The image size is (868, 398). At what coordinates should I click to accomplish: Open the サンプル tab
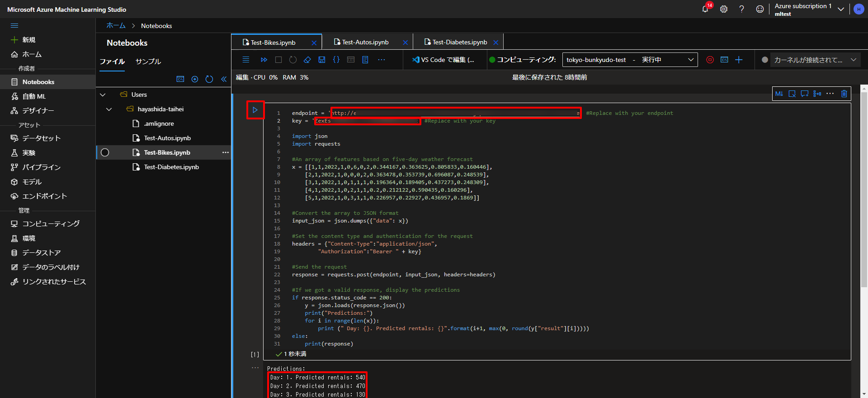pyautogui.click(x=148, y=62)
